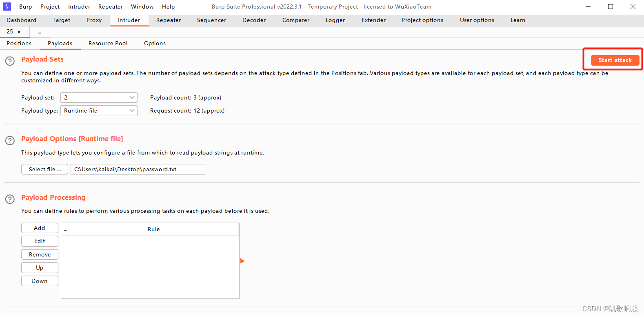Switch to the Proxy tab
The height and width of the screenshot is (316, 644).
pos(94,20)
